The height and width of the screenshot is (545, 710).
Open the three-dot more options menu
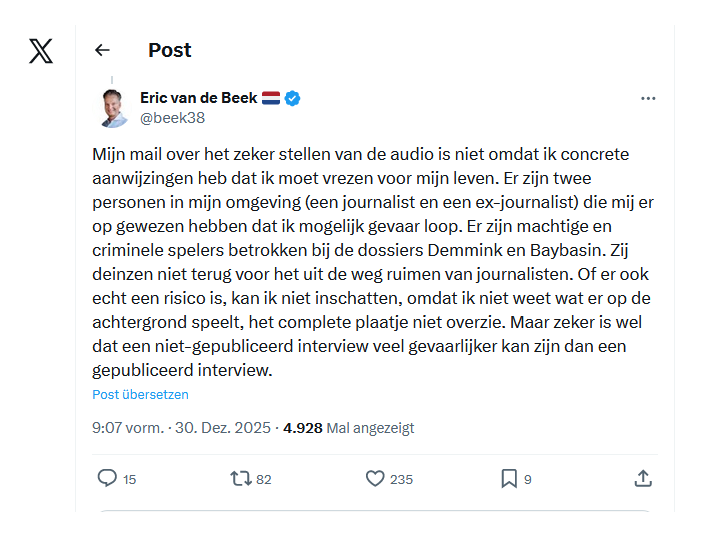click(x=648, y=98)
